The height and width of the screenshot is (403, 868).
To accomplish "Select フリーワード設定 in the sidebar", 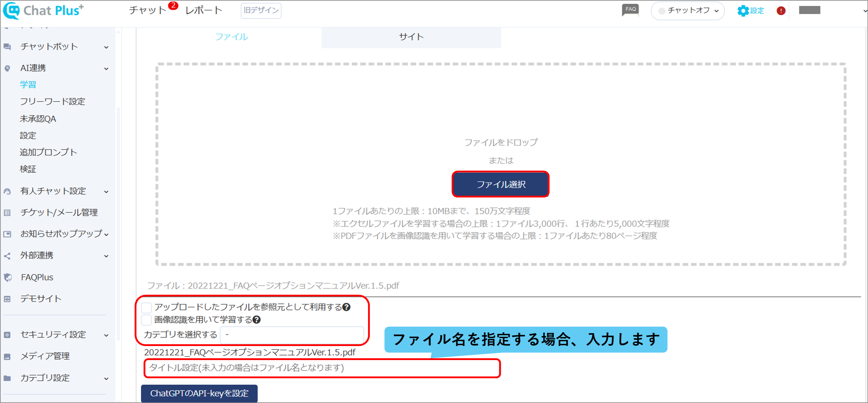I will [x=53, y=101].
